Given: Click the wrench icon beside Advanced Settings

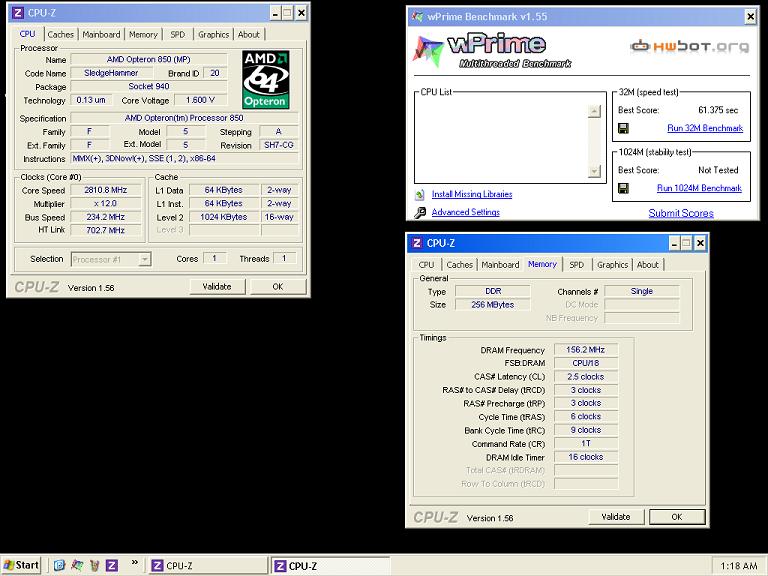Looking at the screenshot, I should point(420,213).
